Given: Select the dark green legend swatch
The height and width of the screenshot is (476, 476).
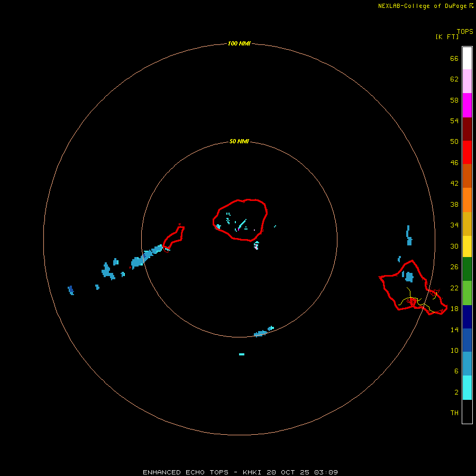Looking at the screenshot, I should click(x=467, y=269).
